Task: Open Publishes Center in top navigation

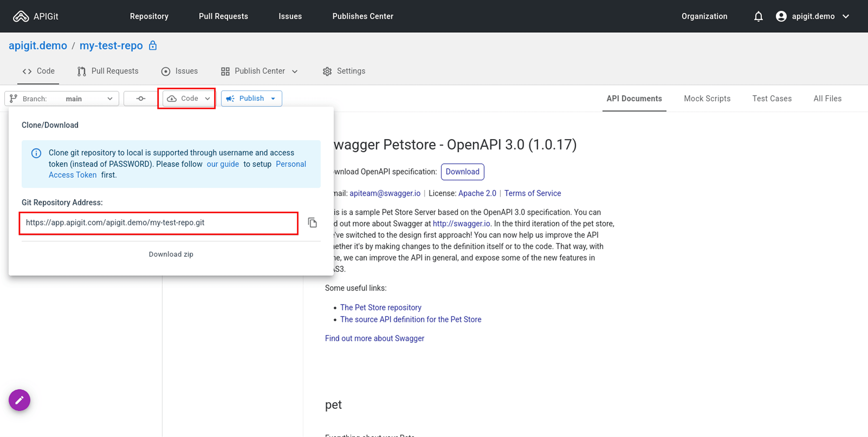Action: 363,16
